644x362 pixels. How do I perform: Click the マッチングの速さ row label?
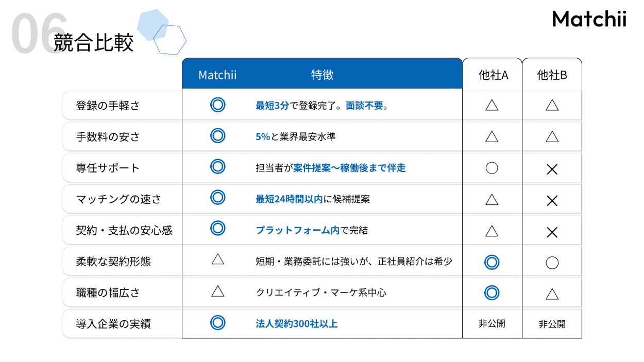(x=118, y=199)
